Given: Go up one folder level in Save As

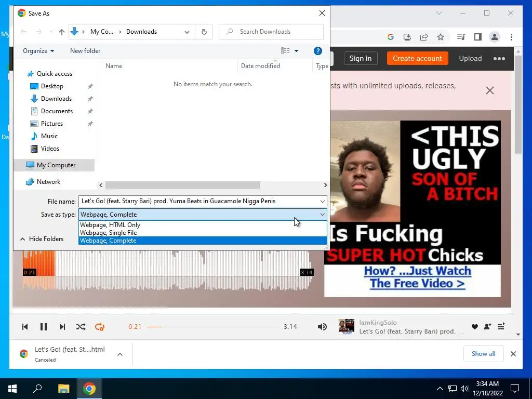Looking at the screenshot, I should (61, 32).
